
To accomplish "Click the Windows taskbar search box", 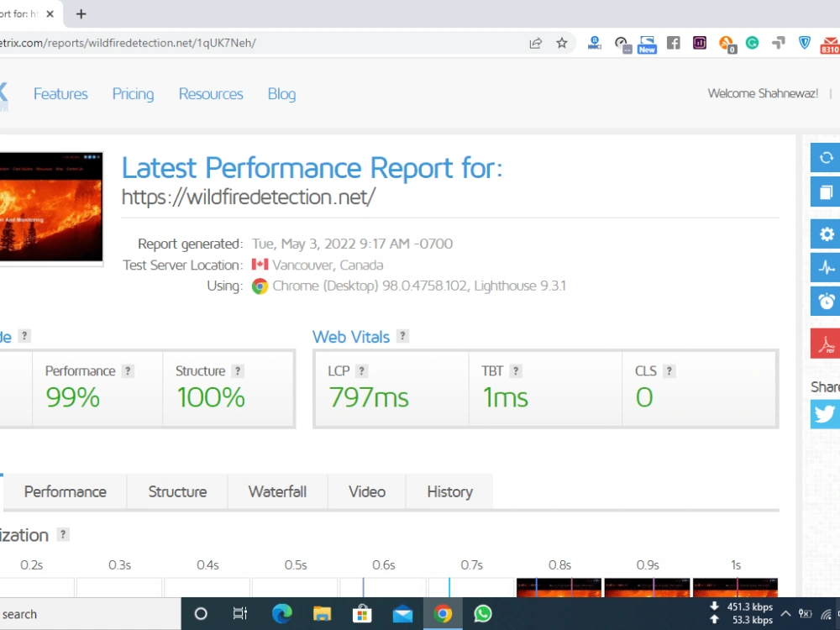I will pyautogui.click(x=90, y=614).
